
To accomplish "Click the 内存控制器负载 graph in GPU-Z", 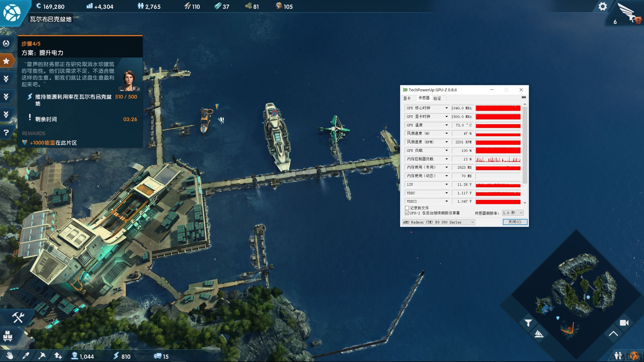I will click(x=498, y=159).
